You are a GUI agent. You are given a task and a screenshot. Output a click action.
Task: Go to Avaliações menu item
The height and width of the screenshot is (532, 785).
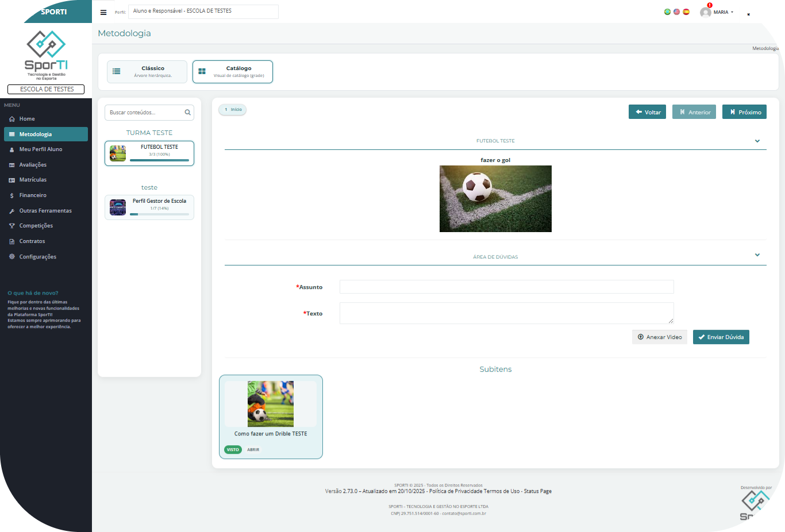[33, 165]
